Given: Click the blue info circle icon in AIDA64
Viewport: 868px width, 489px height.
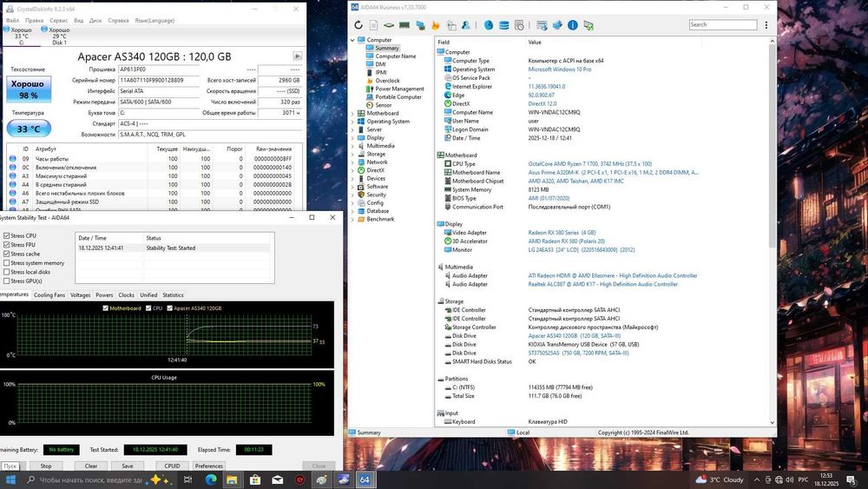Looking at the screenshot, I should [x=573, y=25].
